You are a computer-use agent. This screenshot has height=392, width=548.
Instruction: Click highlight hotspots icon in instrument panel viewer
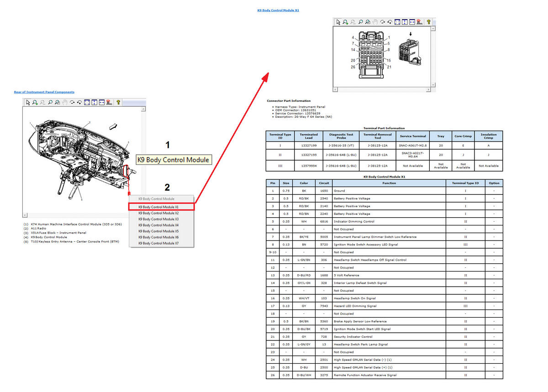coord(109,103)
